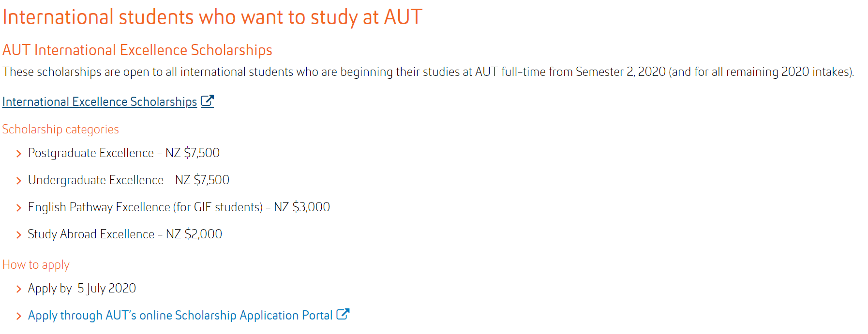Click the Apply by 5 July 2020 text

pos(82,288)
